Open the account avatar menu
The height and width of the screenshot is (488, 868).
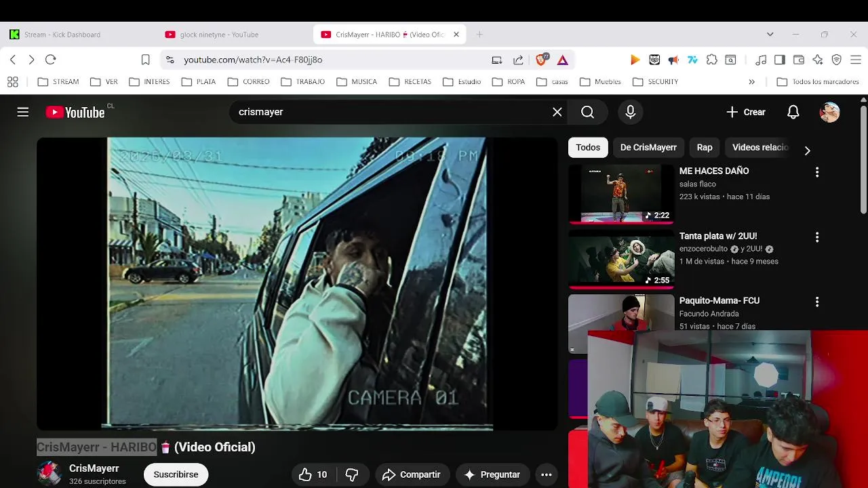click(830, 112)
